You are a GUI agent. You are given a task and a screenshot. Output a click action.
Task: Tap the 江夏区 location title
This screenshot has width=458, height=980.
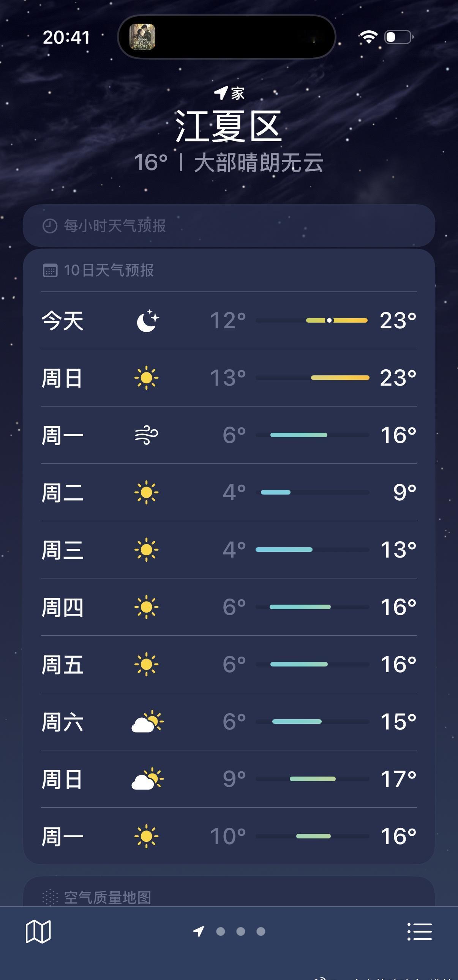228,126
